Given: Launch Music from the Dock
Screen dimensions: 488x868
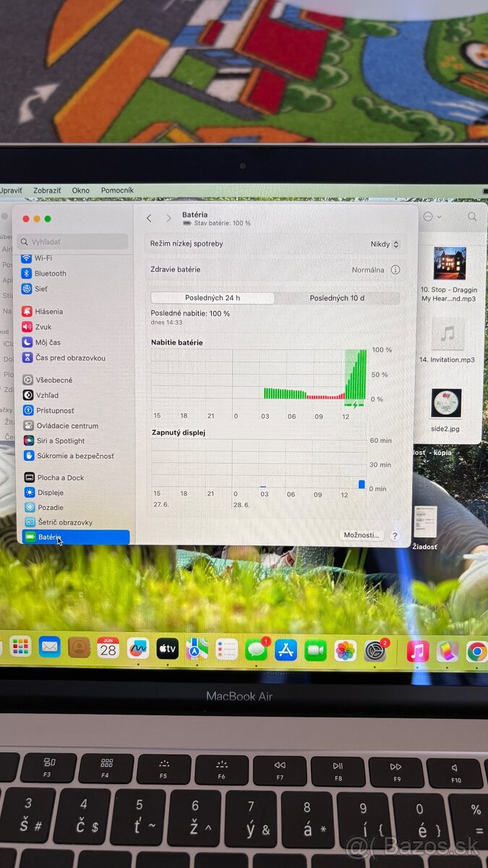Looking at the screenshot, I should (417, 651).
